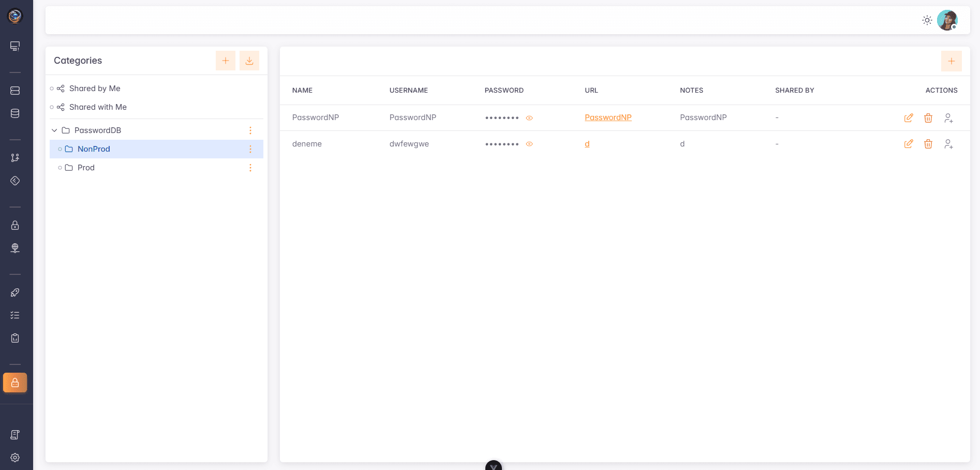
Task: Delete the PasswordNP entry
Action: pyautogui.click(x=928, y=118)
